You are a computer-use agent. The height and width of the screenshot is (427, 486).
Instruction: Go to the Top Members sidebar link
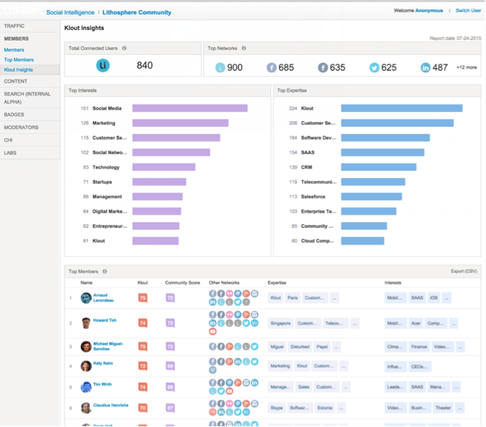pyautogui.click(x=19, y=60)
